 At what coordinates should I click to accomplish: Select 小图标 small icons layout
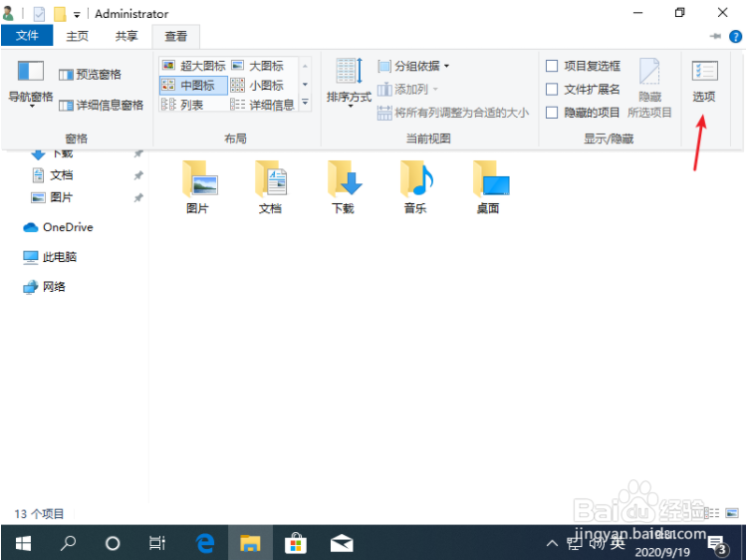point(257,86)
